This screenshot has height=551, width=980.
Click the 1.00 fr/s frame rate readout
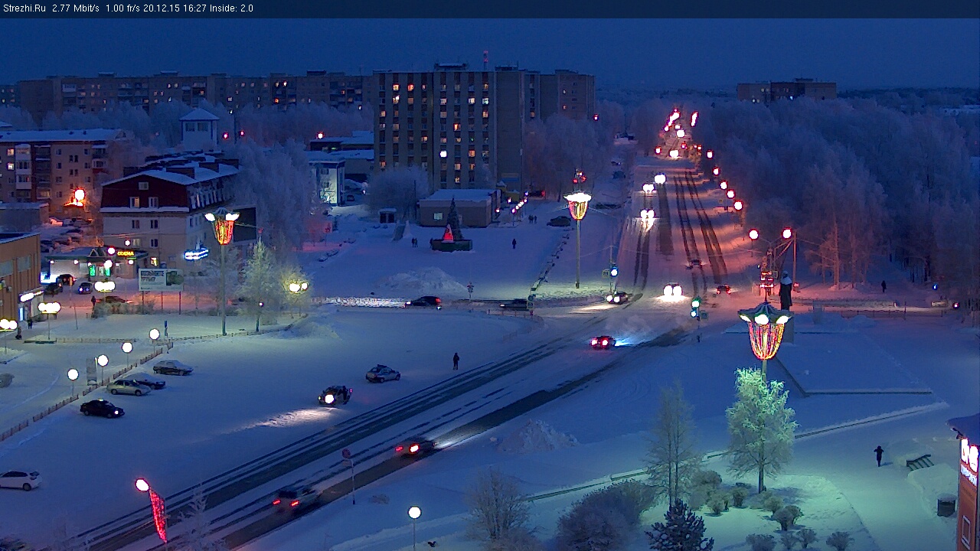click(x=122, y=8)
